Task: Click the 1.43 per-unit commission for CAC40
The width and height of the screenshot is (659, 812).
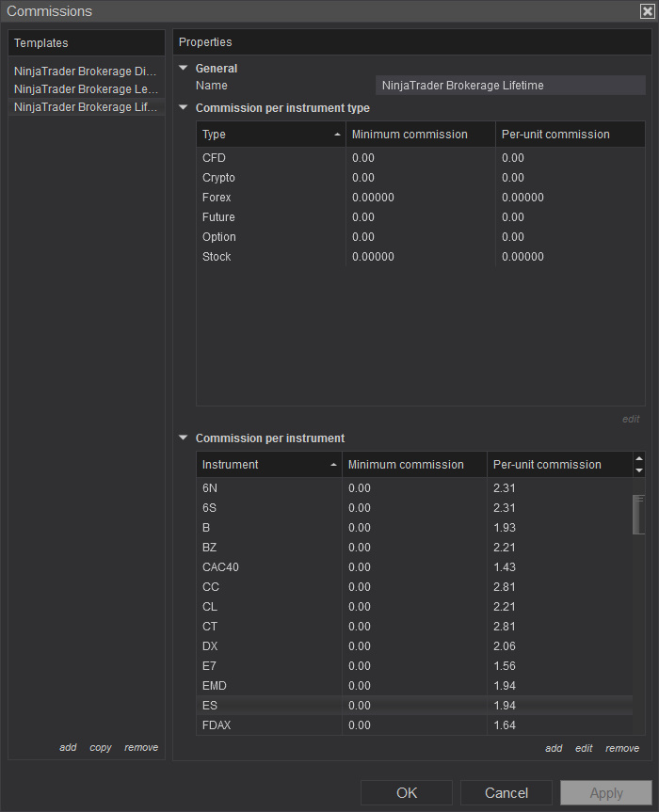Action: pyautogui.click(x=504, y=567)
